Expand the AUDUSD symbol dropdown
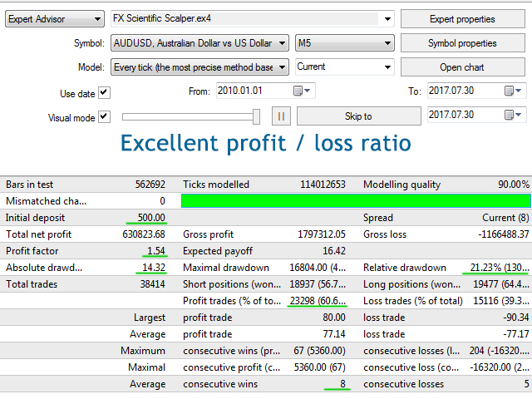 pos(281,43)
